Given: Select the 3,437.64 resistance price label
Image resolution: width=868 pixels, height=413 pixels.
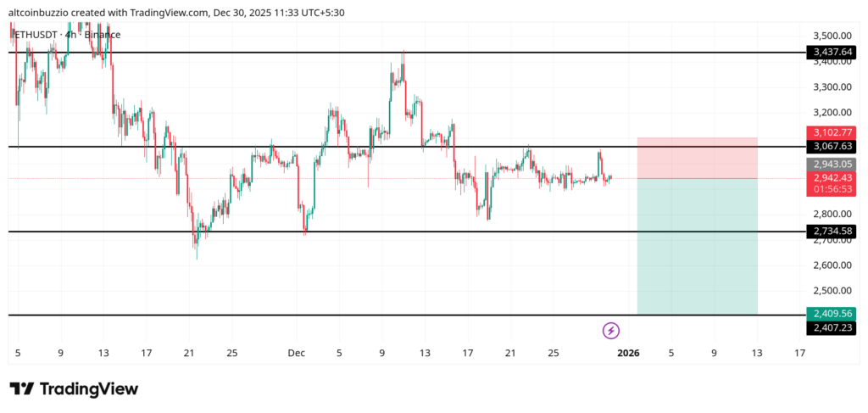Looking at the screenshot, I should click(832, 53).
